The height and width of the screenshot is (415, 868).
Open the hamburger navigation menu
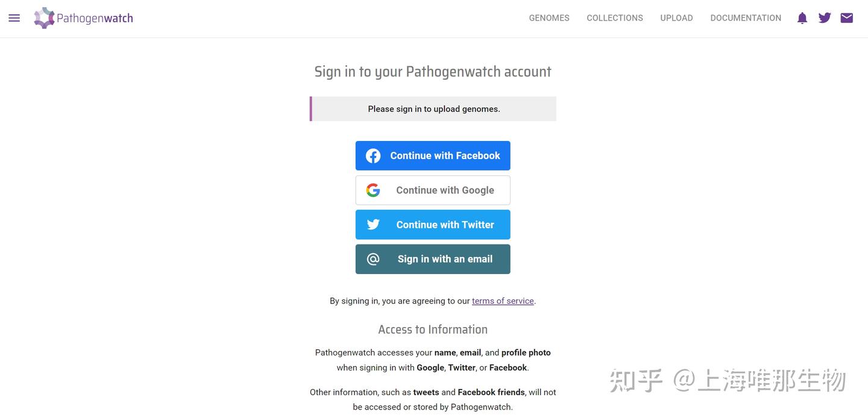14,17
